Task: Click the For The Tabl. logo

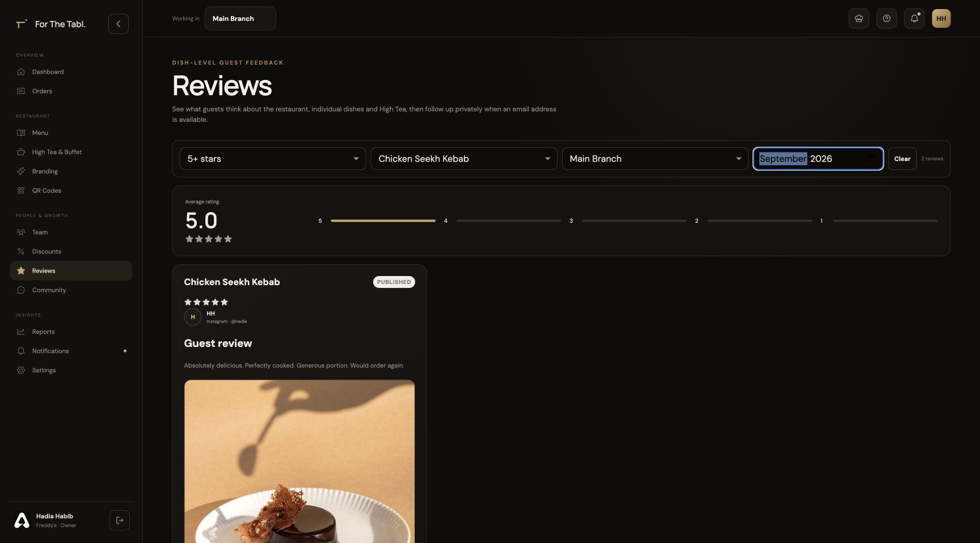Action: pyautogui.click(x=51, y=24)
